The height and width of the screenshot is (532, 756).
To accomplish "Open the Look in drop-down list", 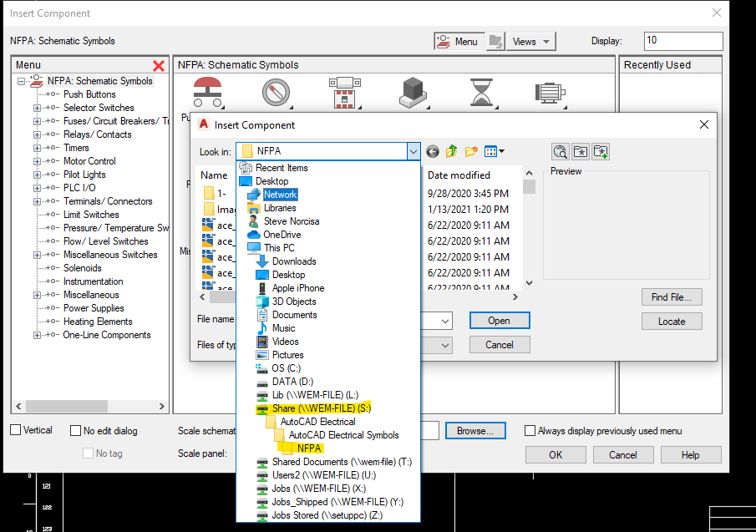I will pos(414,151).
